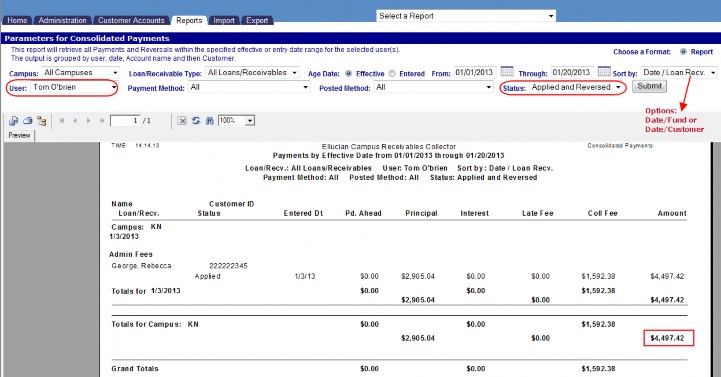Image resolution: width=721 pixels, height=377 pixels.
Task: Open the Campus dropdown
Action: coord(81,73)
